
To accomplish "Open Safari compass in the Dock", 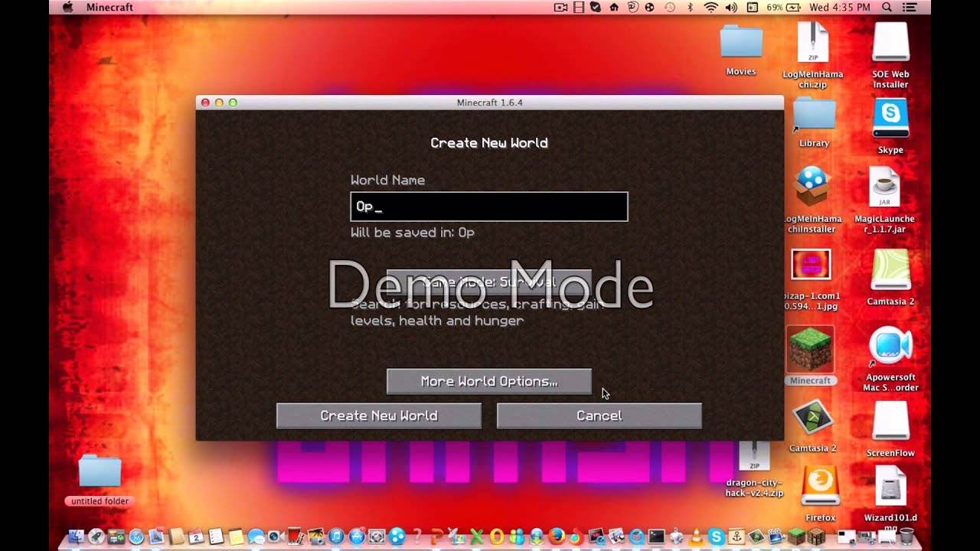I will click(136, 536).
